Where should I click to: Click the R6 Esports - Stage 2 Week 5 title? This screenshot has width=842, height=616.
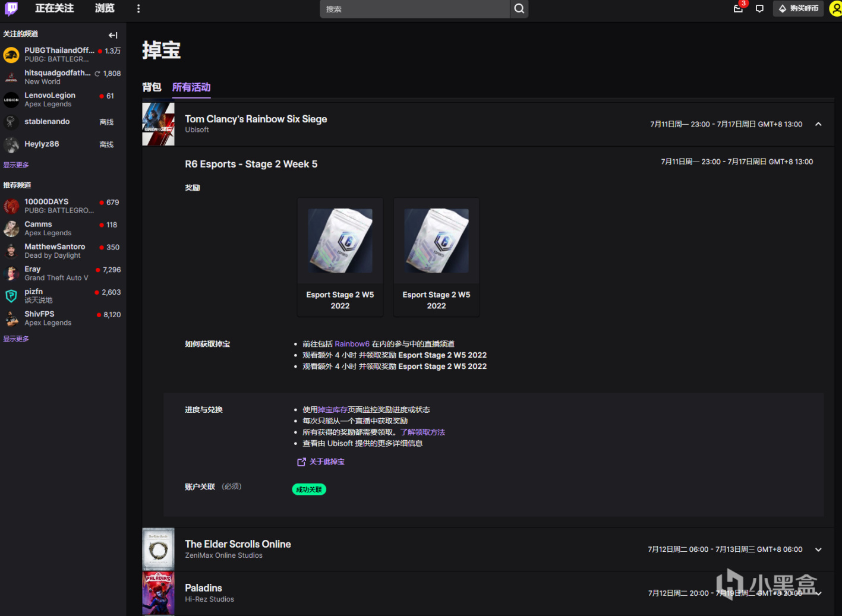pos(251,164)
